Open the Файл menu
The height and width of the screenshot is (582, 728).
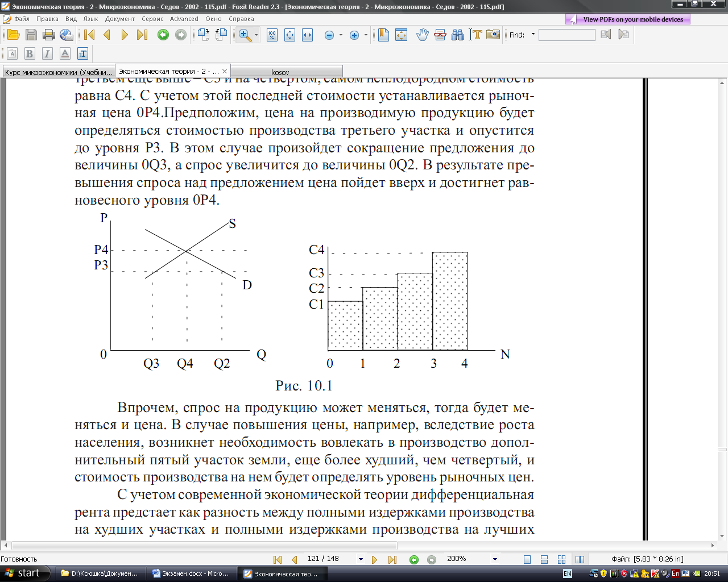pyautogui.click(x=22, y=19)
